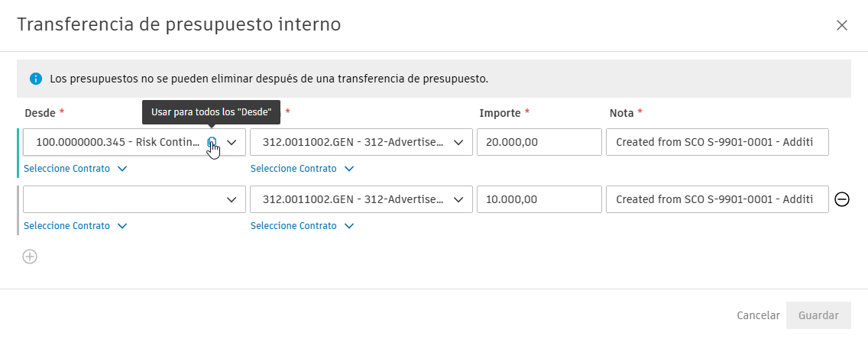Click the first row Nota text field
The height and width of the screenshot is (339, 868).
click(717, 142)
